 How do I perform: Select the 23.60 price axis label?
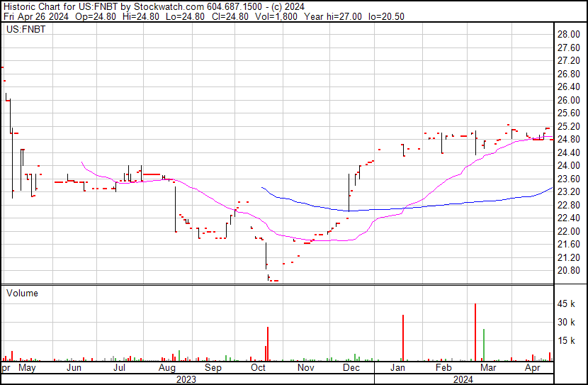(568, 179)
